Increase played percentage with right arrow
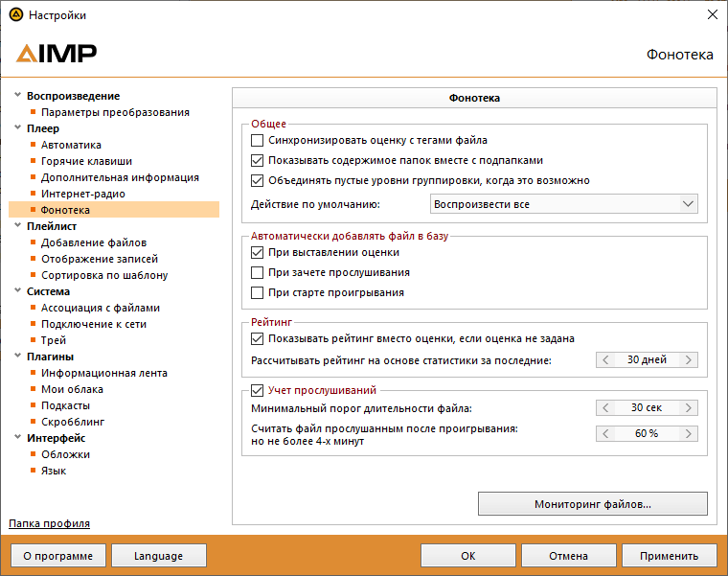Viewport: 728px width, 576px height. click(x=689, y=433)
